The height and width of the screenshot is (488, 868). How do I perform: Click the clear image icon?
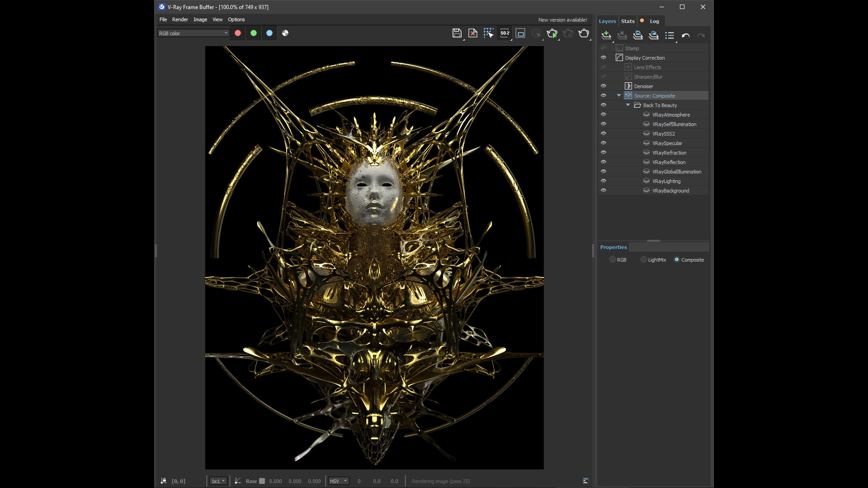tap(472, 33)
